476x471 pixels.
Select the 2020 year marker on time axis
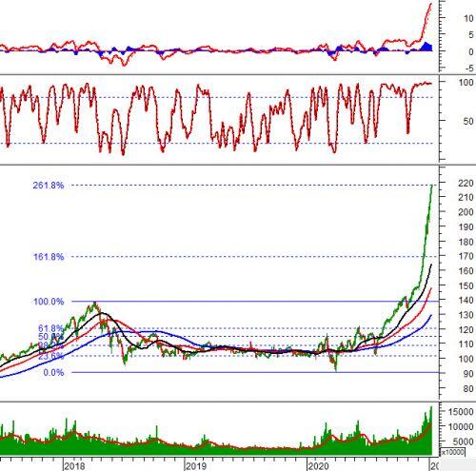(319, 466)
